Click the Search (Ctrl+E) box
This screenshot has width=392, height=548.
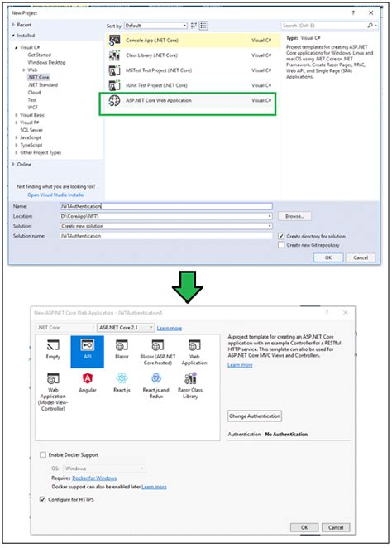click(x=324, y=26)
